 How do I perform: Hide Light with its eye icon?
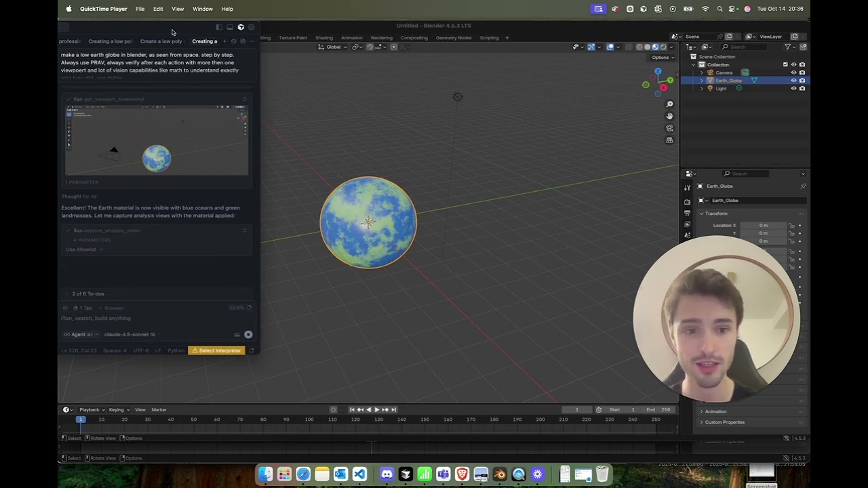click(x=794, y=89)
